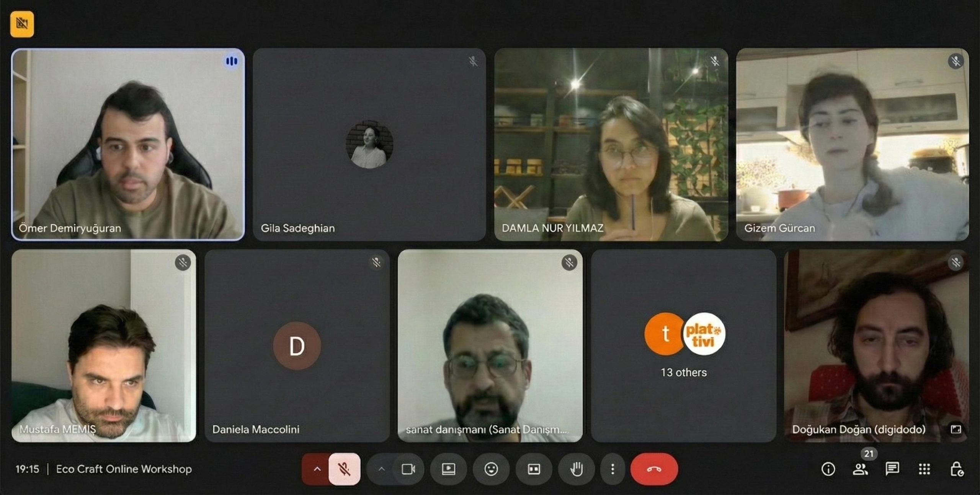This screenshot has width=980, height=495.
Task: Open the three-dot more options menu
Action: pyautogui.click(x=612, y=469)
